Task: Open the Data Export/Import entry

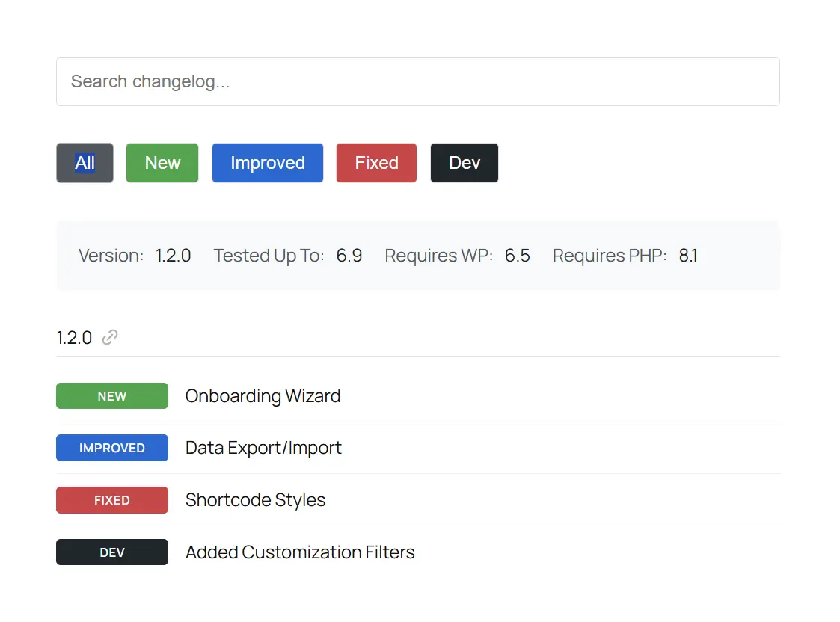Action: [263, 448]
